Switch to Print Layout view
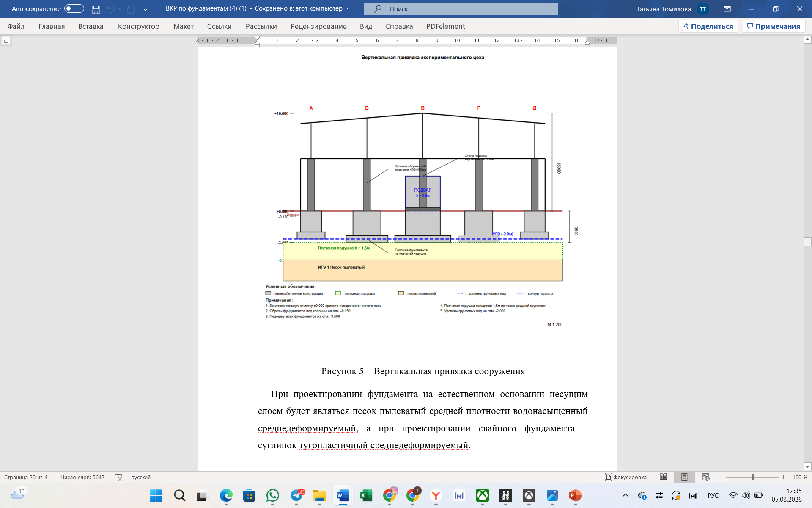Image resolution: width=812 pixels, height=508 pixels. pos(684,477)
